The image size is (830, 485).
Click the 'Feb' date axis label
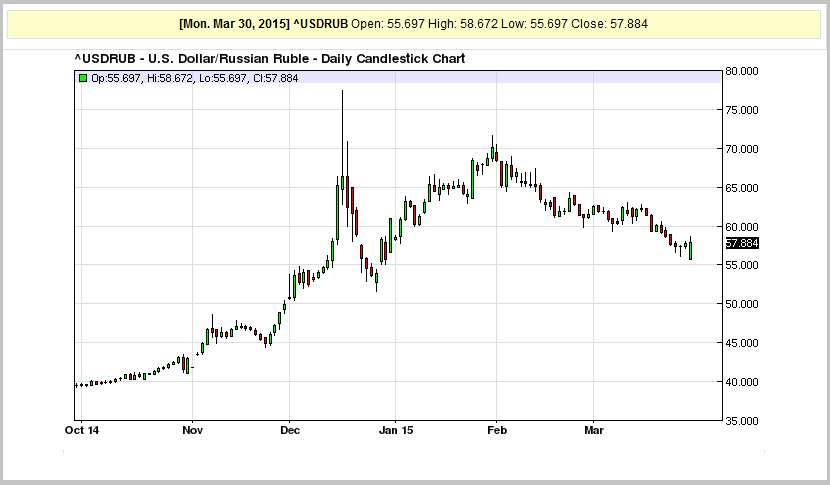tap(497, 430)
